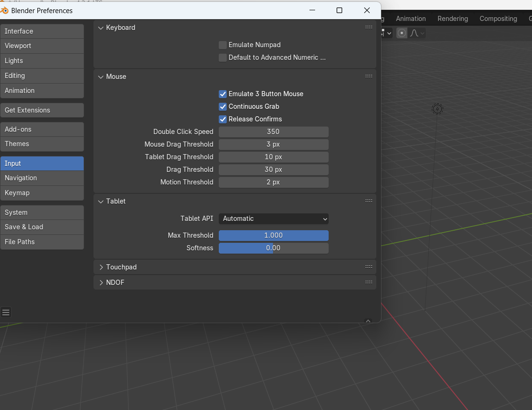Collapse the Keyboard panel
Viewport: 532px width, 410px height.
(x=101, y=28)
